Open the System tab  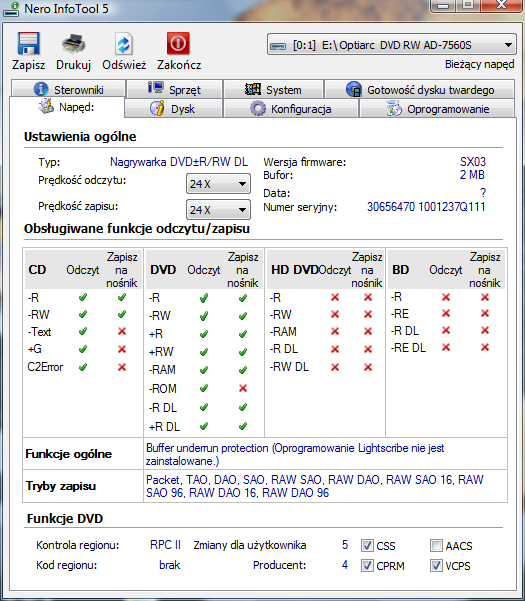274,89
